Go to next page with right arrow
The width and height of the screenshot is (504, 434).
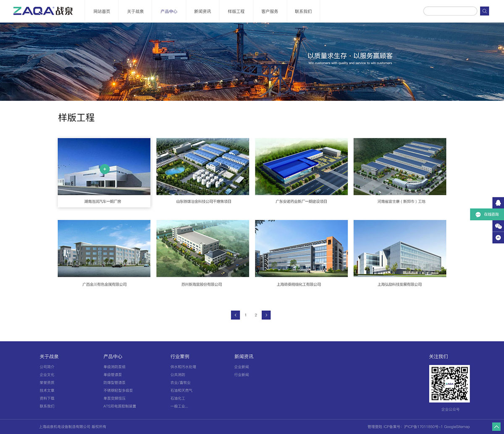coord(266,315)
